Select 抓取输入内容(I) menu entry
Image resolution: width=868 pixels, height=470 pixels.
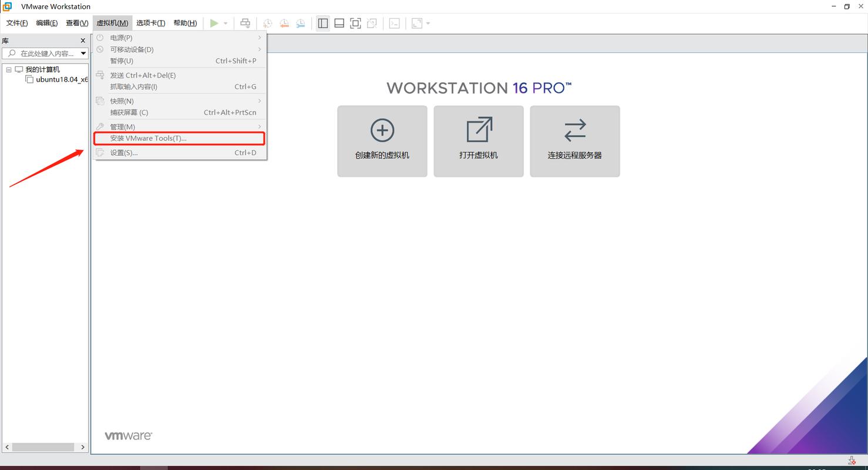pyautogui.click(x=179, y=86)
